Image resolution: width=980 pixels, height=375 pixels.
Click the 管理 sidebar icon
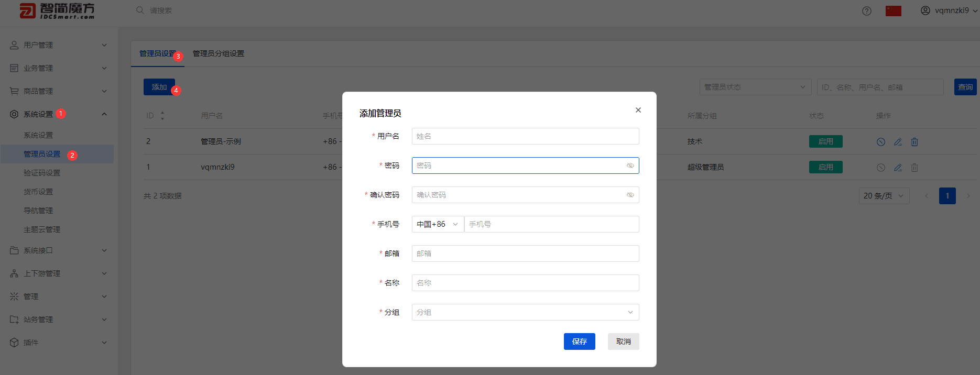coord(14,296)
